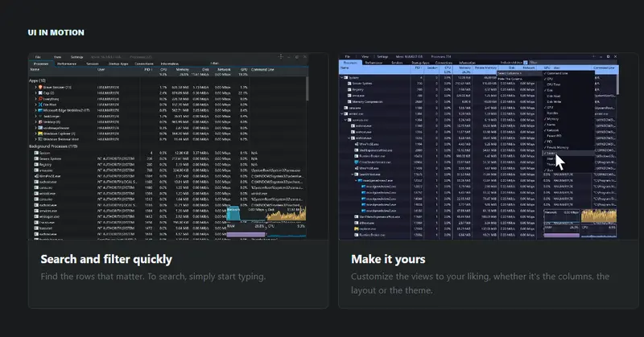Click the Network graph in the dark-themed window
The width and height of the screenshot is (644, 337).
246,213
